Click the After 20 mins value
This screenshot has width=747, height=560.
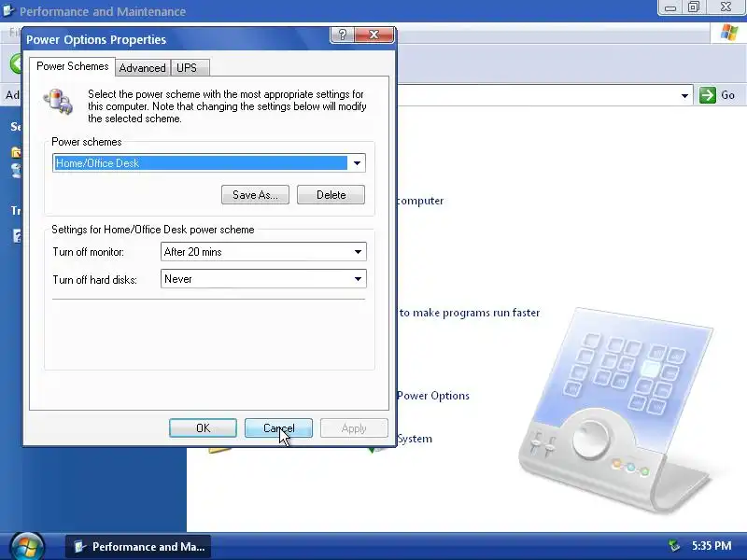click(x=193, y=252)
